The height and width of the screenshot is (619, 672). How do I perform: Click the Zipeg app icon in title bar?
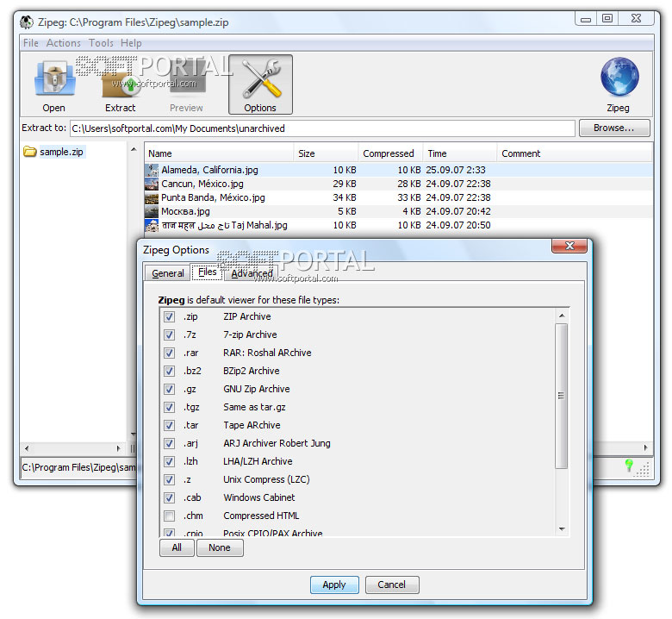[x=27, y=22]
